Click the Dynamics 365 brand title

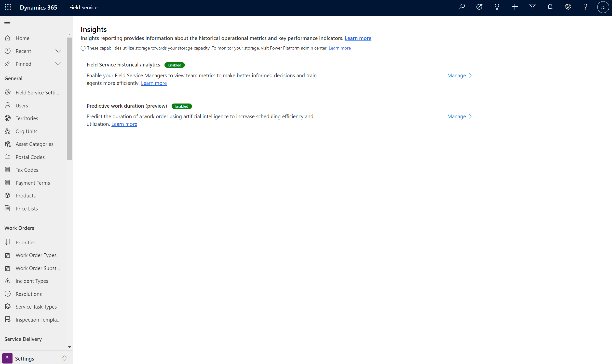pos(38,7)
